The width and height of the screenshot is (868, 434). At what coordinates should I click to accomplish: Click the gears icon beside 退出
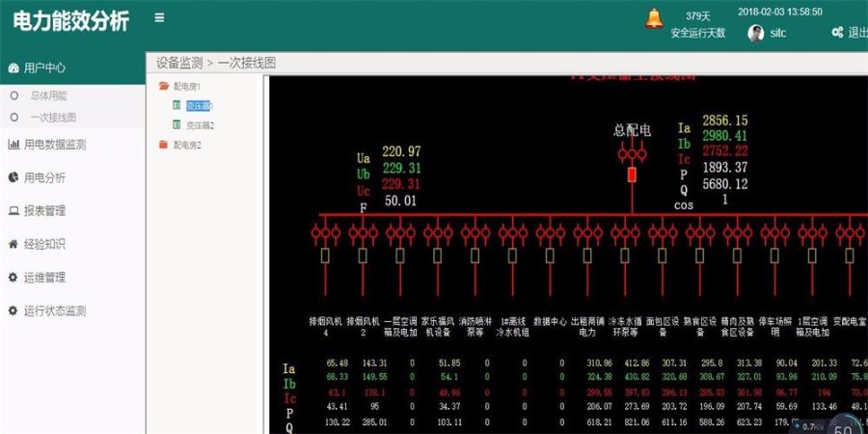click(837, 33)
